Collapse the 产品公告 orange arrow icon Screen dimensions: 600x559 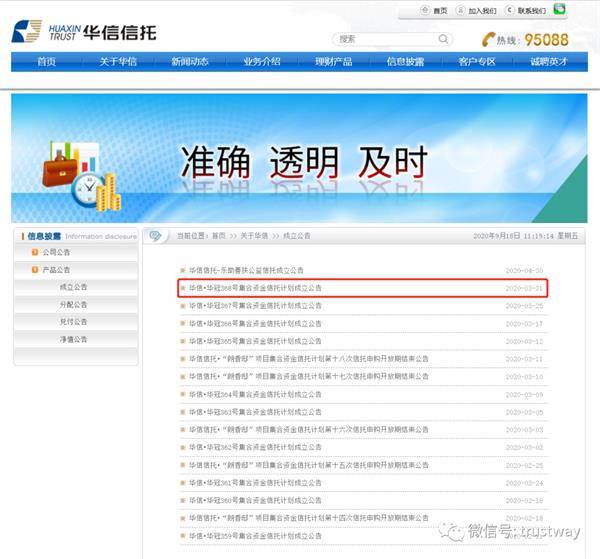tap(35, 270)
